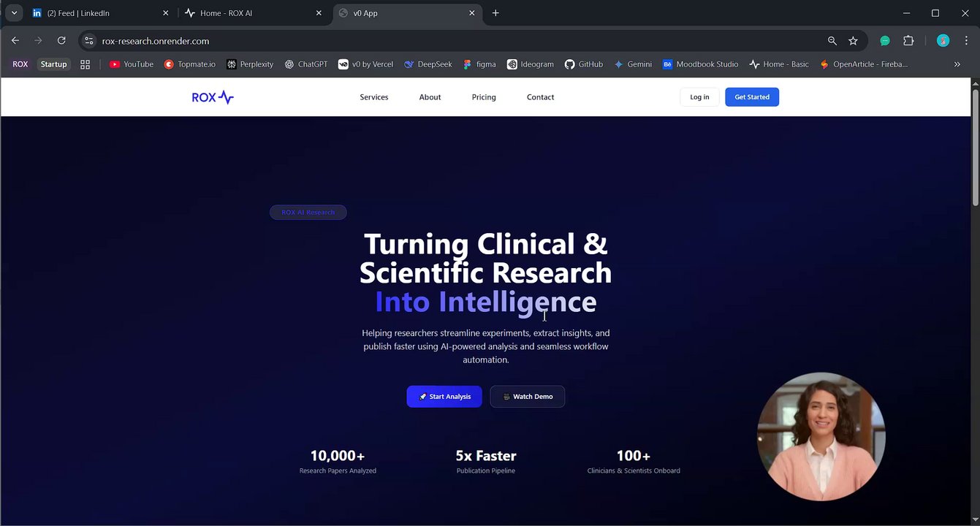
Task: Open site information icon in address bar
Action: (89, 41)
